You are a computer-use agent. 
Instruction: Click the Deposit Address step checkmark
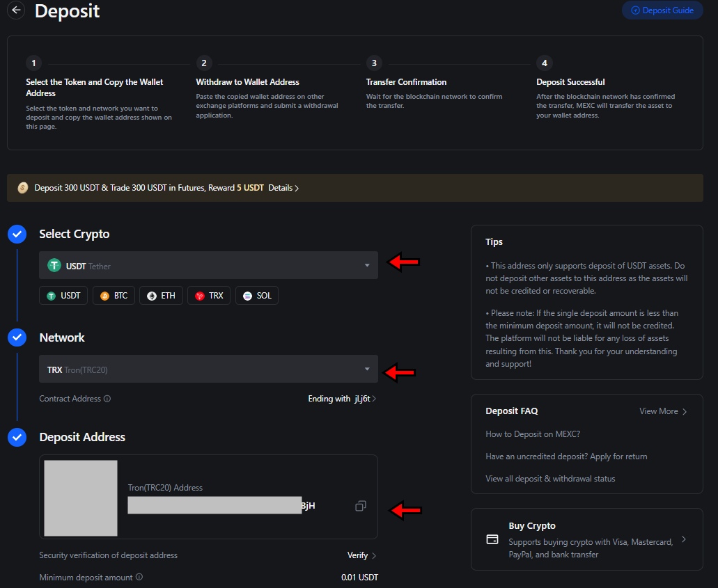17,437
